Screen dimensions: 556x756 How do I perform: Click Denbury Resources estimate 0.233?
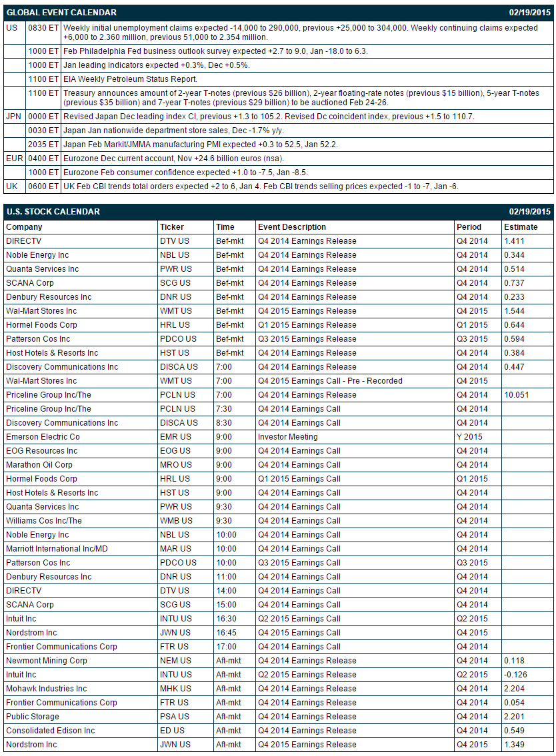(x=514, y=297)
